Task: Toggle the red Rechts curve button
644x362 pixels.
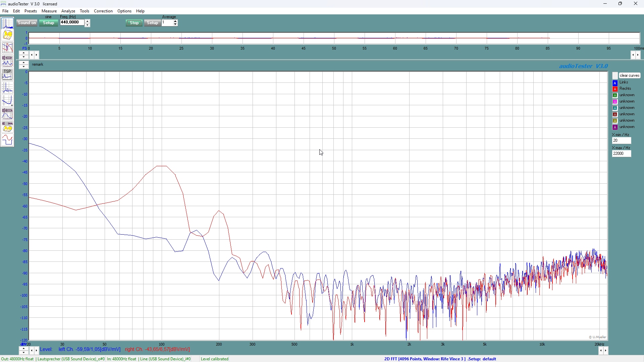Action: coord(615,89)
